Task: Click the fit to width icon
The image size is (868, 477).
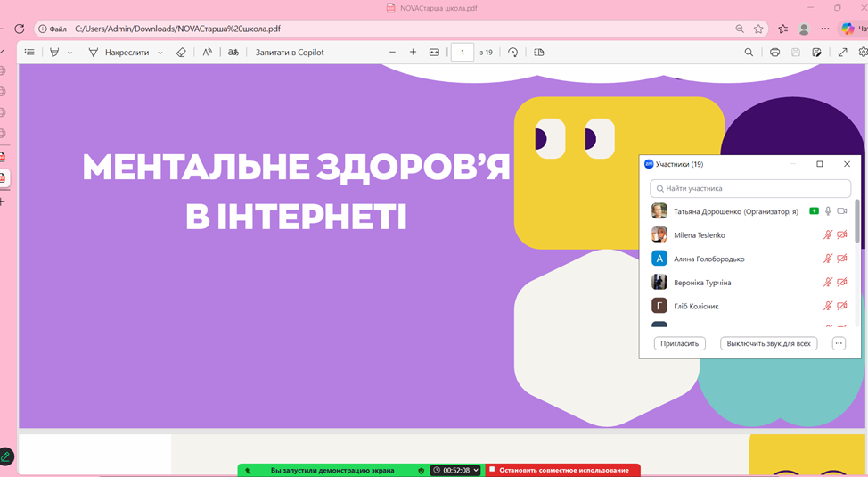Action: click(434, 53)
